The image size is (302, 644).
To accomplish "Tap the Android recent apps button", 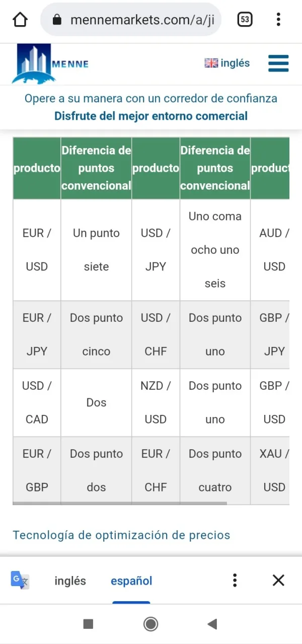I will 88,624.
